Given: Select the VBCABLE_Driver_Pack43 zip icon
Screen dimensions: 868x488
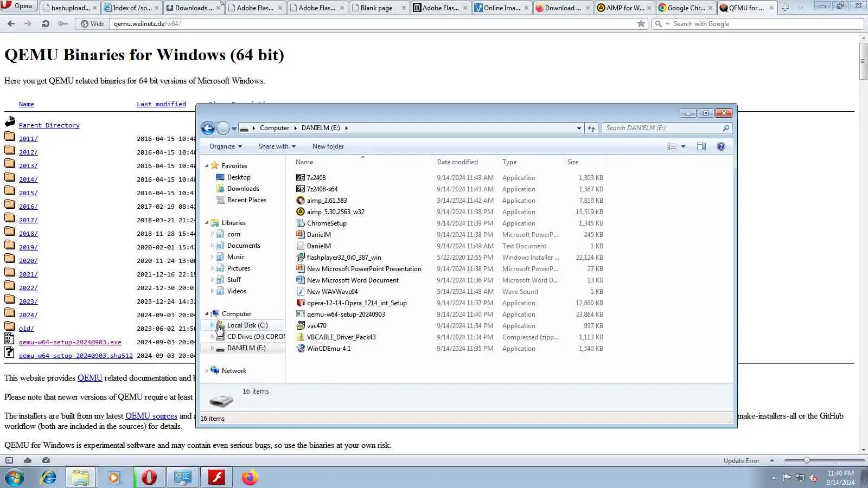Looking at the screenshot, I should [301, 337].
